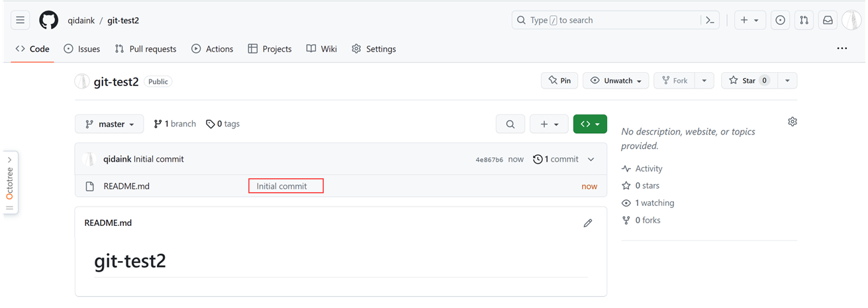Image resolution: width=868 pixels, height=308 pixels.
Task: Open the Actions tab
Action: (213, 49)
